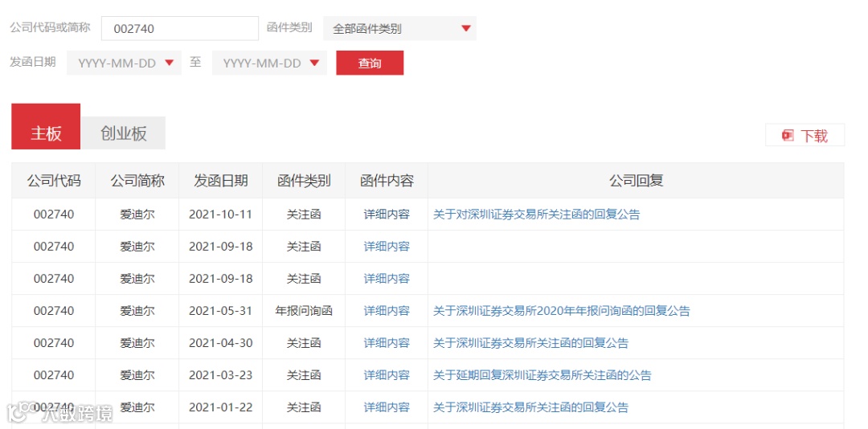Open the 2021-01-22 reply announcement link
Image resolution: width=868 pixels, height=429 pixels.
click(530, 407)
